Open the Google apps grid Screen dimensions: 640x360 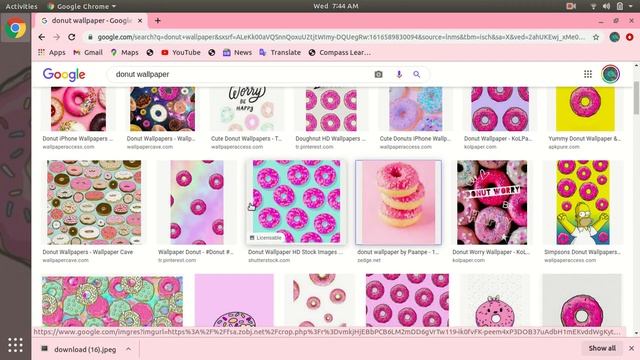[588, 74]
